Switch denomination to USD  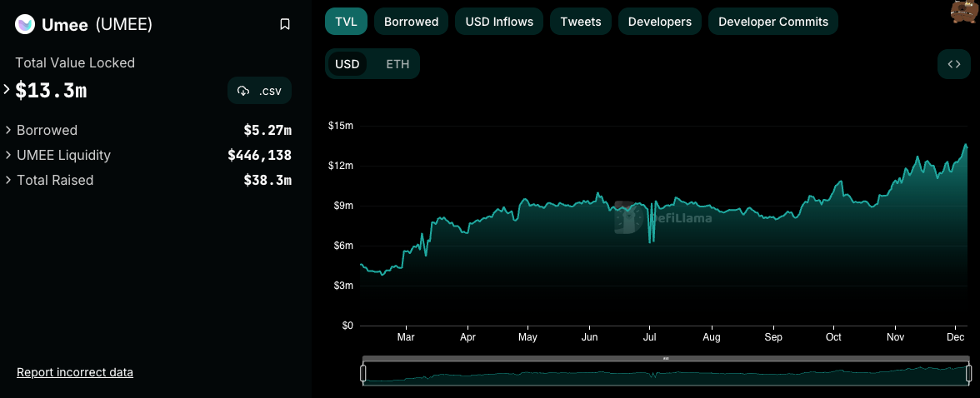pos(347,64)
